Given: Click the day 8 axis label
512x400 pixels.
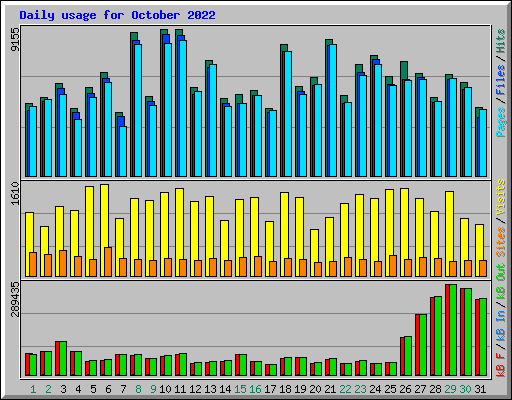Looking at the screenshot, I should pyautogui.click(x=138, y=389).
